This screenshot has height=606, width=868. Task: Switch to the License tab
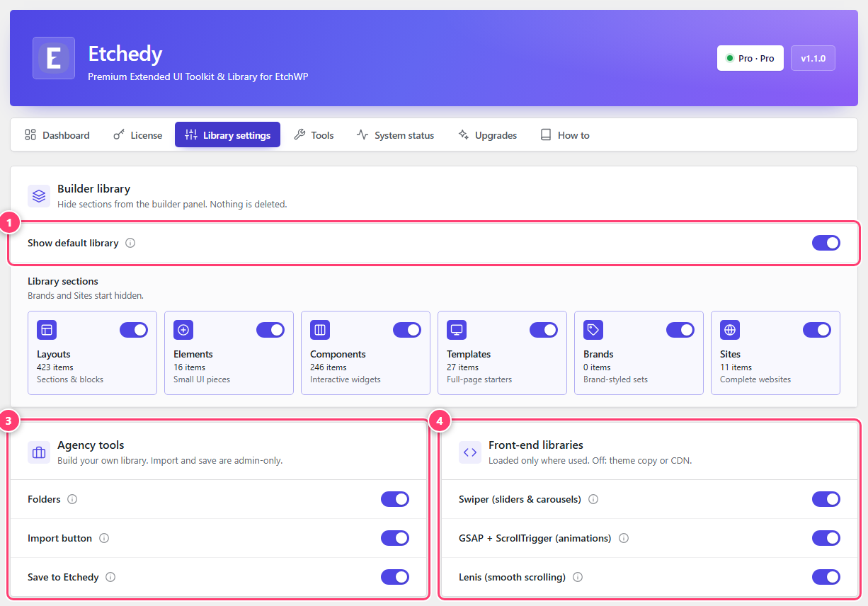point(138,135)
